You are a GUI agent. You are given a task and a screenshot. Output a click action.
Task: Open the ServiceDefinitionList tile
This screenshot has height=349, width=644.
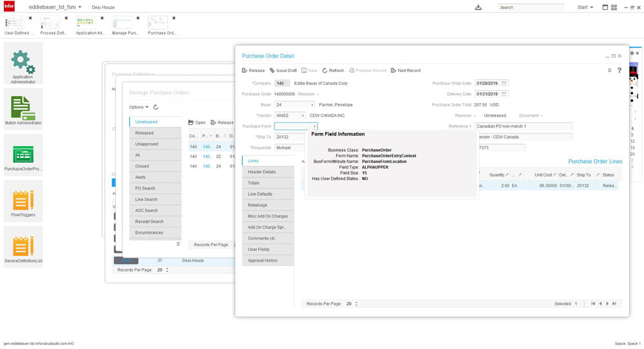[x=23, y=247]
